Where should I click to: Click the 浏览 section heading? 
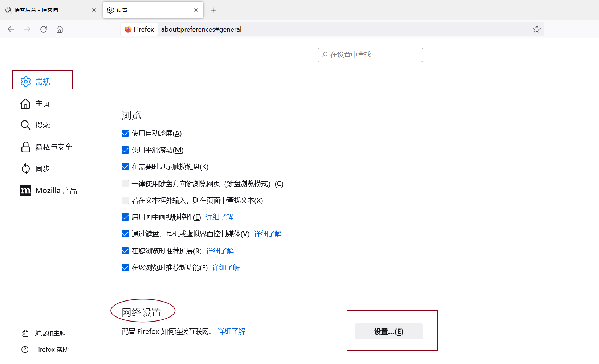tap(131, 115)
